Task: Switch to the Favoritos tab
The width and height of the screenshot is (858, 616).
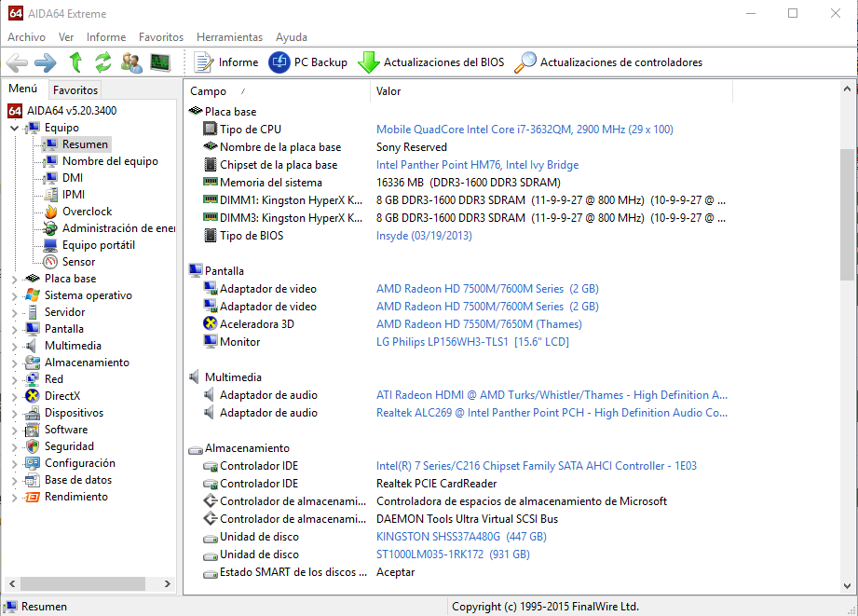Action: (x=75, y=90)
